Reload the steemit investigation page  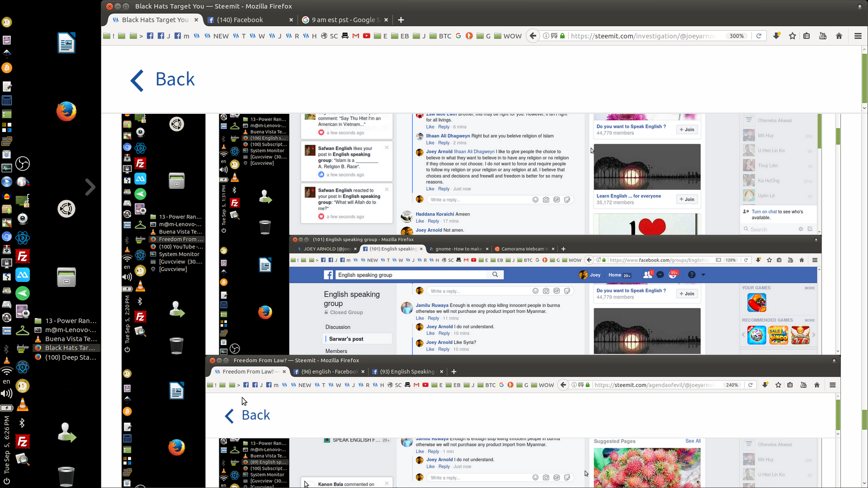pos(759,36)
